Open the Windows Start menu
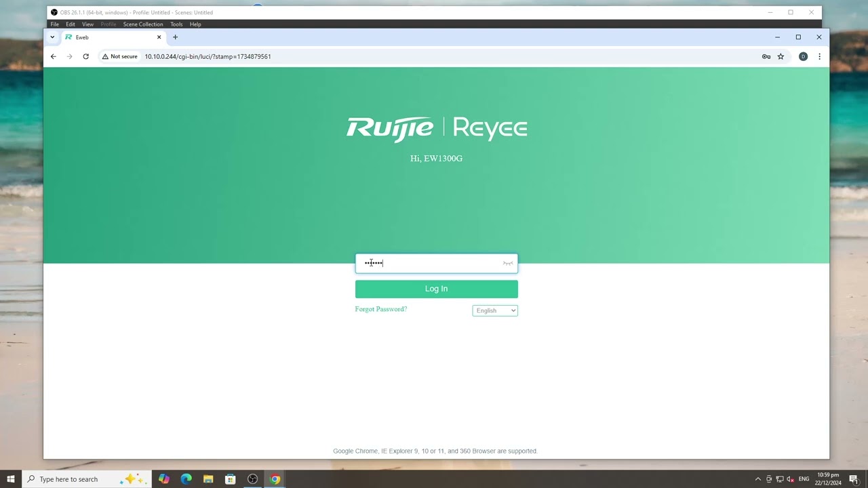Screen dimensions: 868x488 pyautogui.click(x=11, y=479)
